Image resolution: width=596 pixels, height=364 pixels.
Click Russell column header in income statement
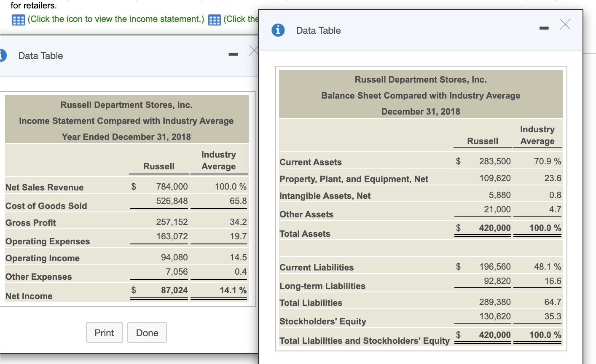click(x=158, y=166)
